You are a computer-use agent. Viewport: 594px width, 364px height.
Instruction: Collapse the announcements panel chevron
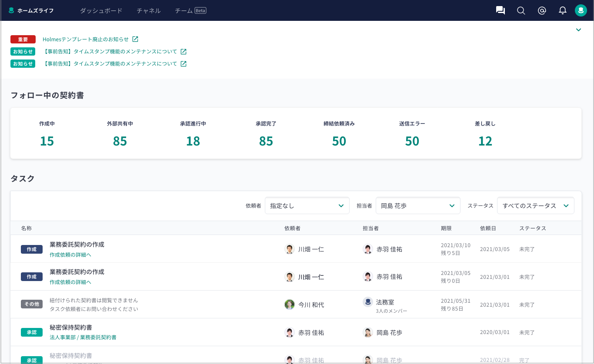[578, 30]
